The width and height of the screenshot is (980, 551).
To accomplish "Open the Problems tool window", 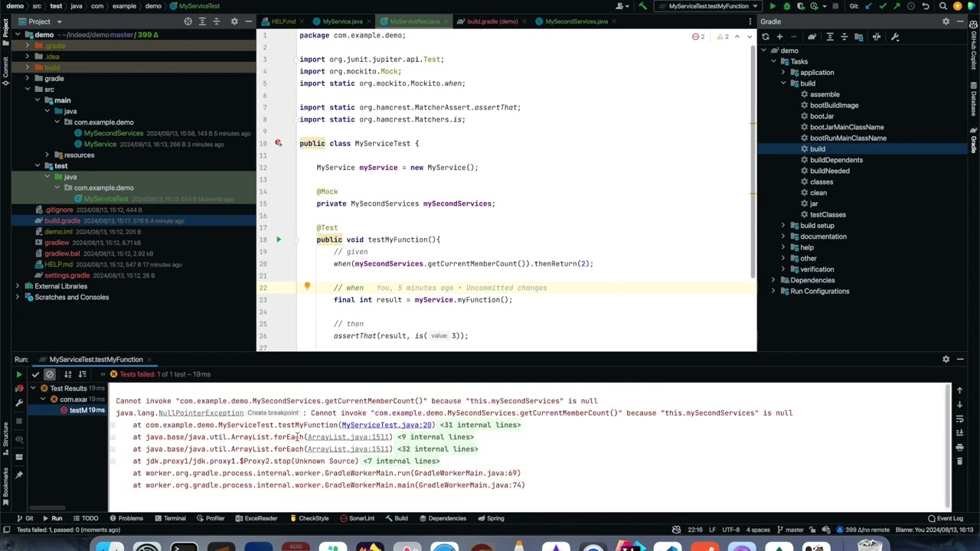I will [126, 518].
